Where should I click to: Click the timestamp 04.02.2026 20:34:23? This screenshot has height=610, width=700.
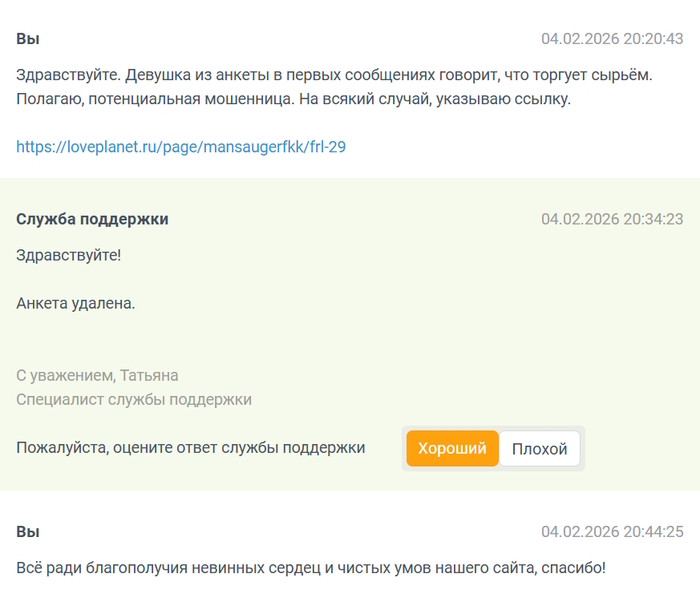612,219
